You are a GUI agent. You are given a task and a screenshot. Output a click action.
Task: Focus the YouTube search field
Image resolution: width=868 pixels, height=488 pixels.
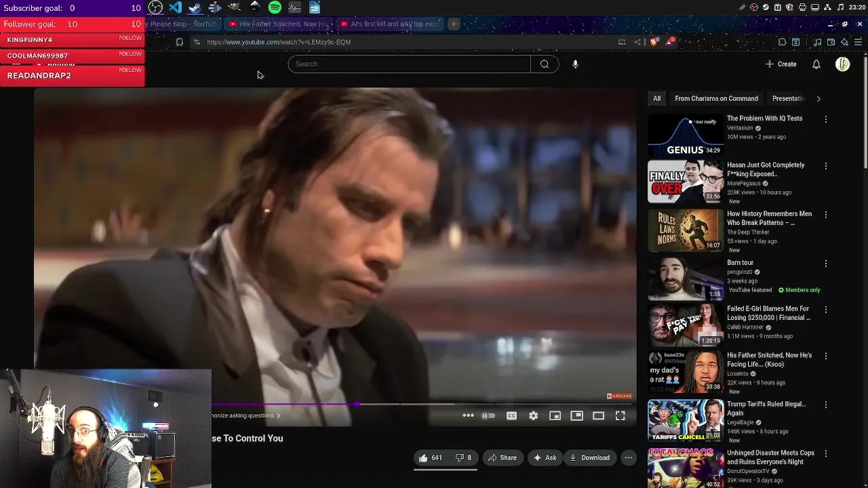point(409,64)
